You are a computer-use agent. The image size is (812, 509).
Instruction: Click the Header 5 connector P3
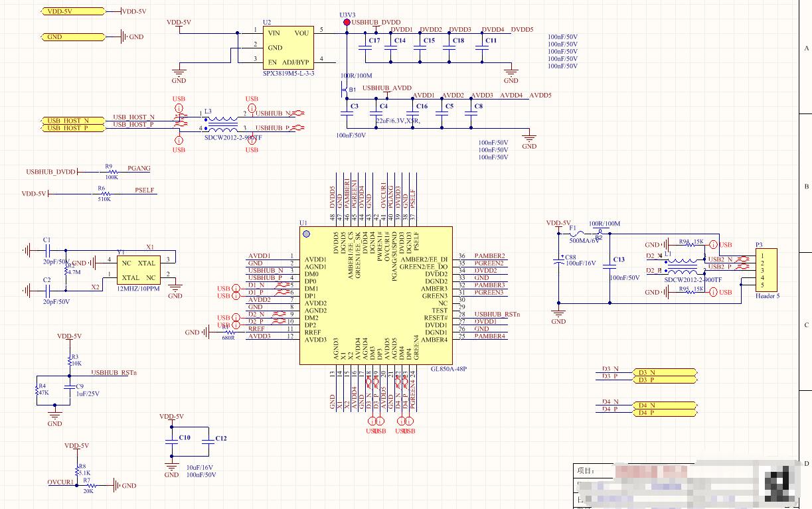pos(765,271)
